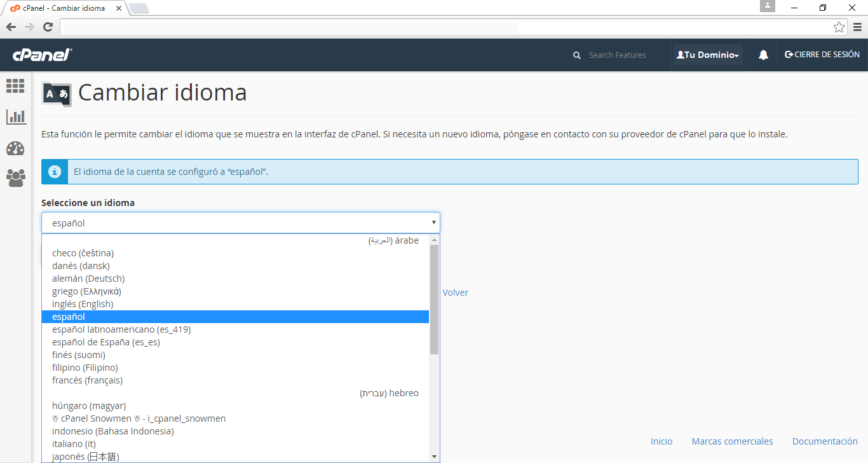Open the cPanel home grid icon
The height and width of the screenshot is (463, 868).
15,86
